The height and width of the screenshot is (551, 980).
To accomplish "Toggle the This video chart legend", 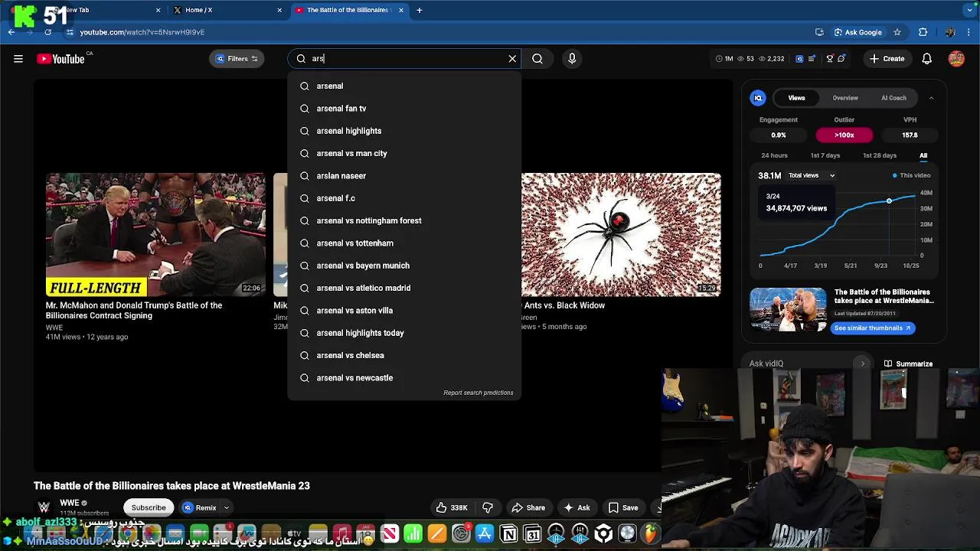I will (x=912, y=175).
